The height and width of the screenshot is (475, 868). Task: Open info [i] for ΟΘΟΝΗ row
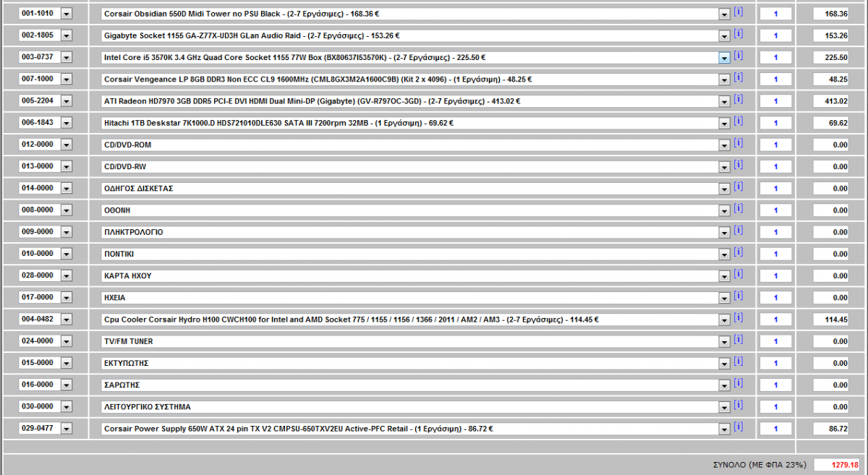738,208
